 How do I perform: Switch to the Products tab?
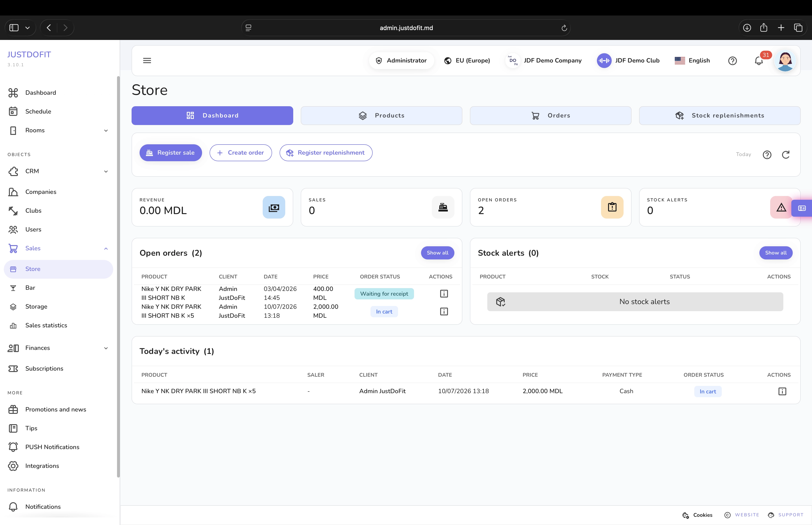click(381, 116)
